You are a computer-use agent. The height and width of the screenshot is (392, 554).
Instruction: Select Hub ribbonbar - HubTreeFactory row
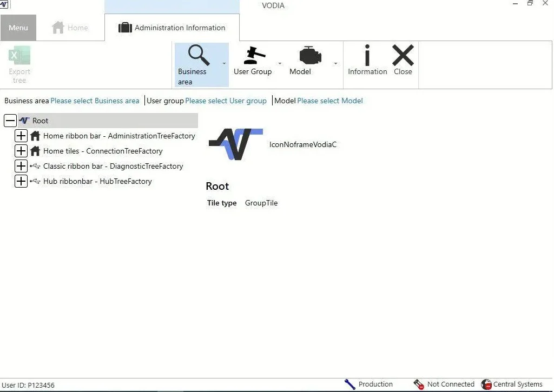[x=97, y=181]
